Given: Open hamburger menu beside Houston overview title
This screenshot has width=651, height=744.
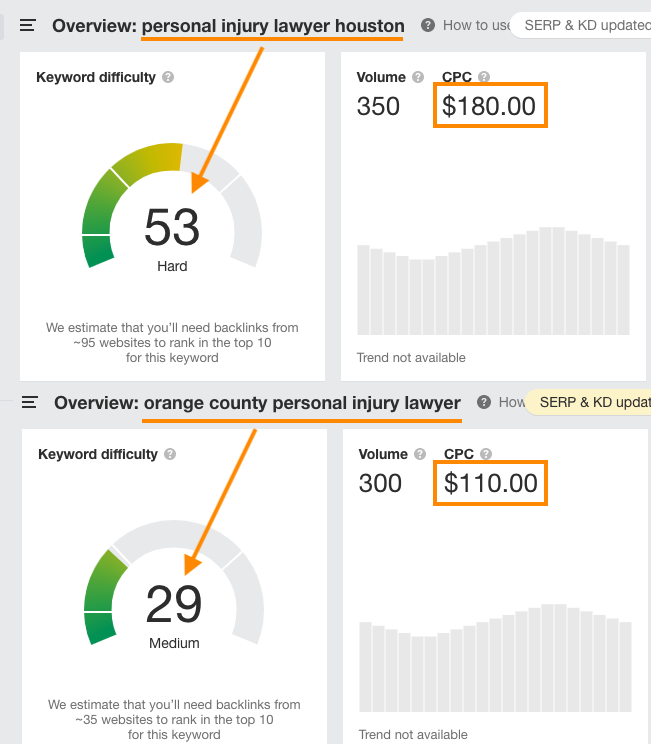Looking at the screenshot, I should pyautogui.click(x=28, y=25).
